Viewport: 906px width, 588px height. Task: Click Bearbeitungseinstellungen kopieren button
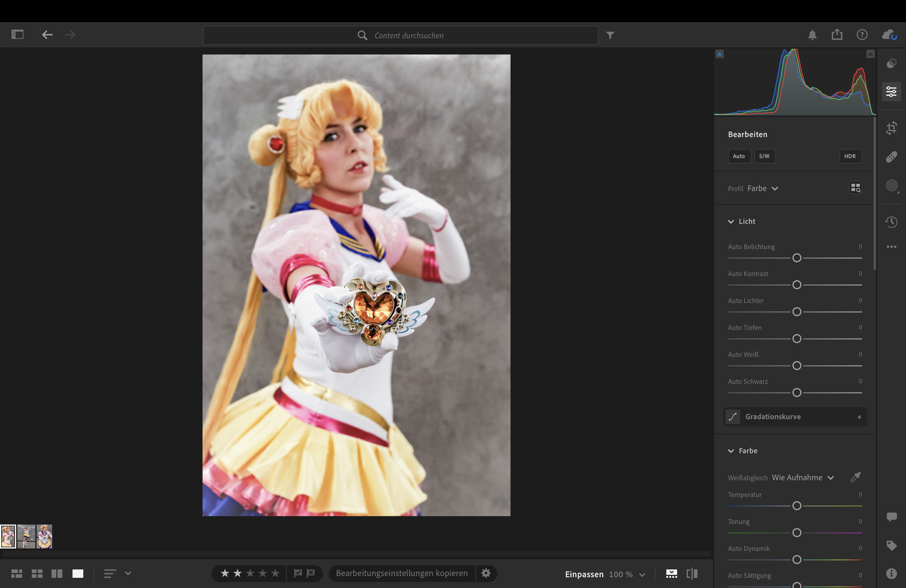point(401,573)
